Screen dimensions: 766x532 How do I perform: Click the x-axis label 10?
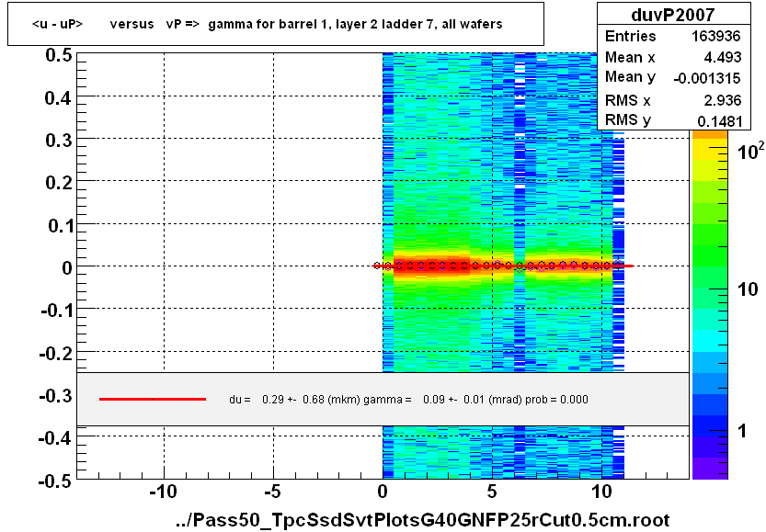coord(601,492)
